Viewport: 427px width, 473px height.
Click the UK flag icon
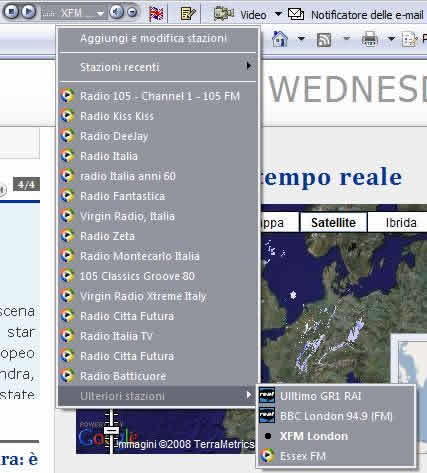(x=156, y=14)
